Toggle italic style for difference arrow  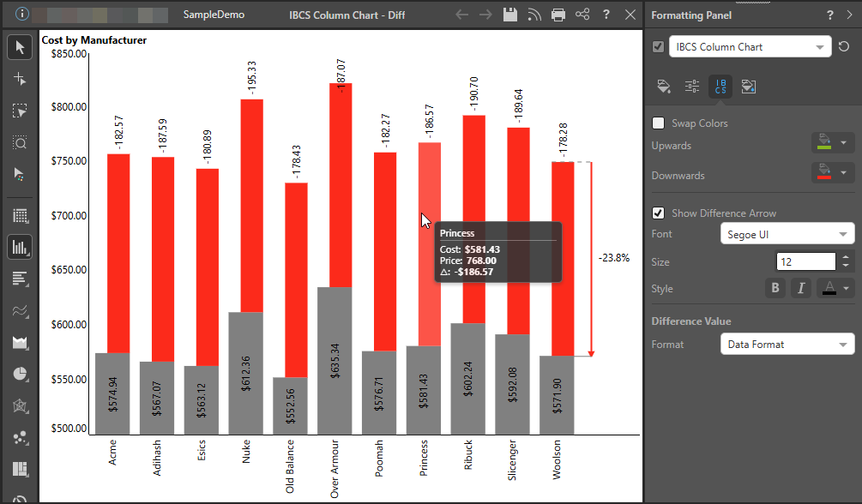[801, 289]
